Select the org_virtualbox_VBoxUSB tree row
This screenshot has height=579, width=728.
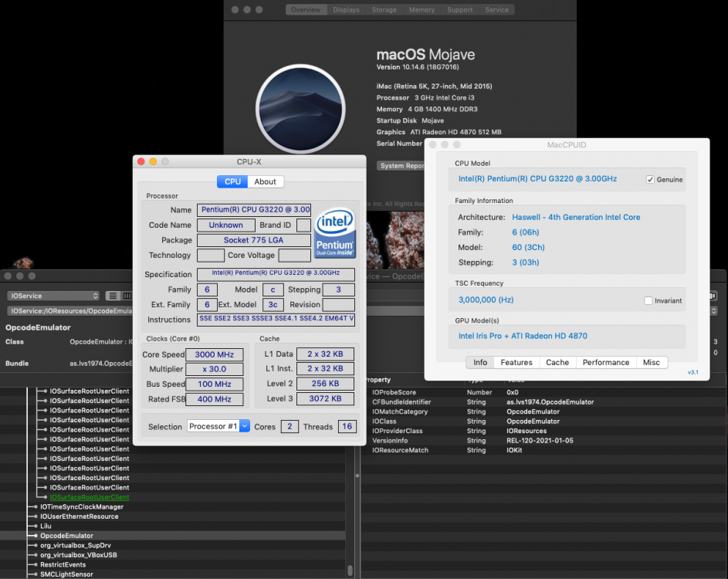pos(173,555)
